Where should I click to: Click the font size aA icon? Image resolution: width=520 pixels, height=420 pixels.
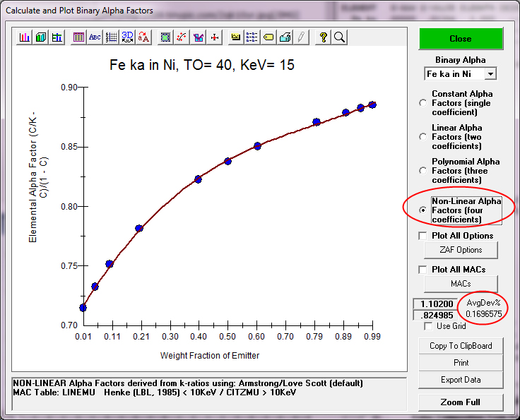(x=143, y=37)
